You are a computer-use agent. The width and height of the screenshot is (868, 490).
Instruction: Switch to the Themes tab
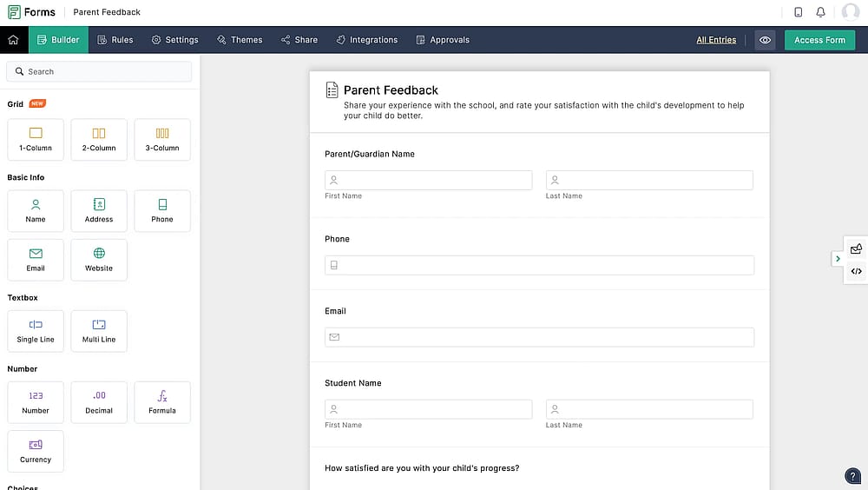240,40
